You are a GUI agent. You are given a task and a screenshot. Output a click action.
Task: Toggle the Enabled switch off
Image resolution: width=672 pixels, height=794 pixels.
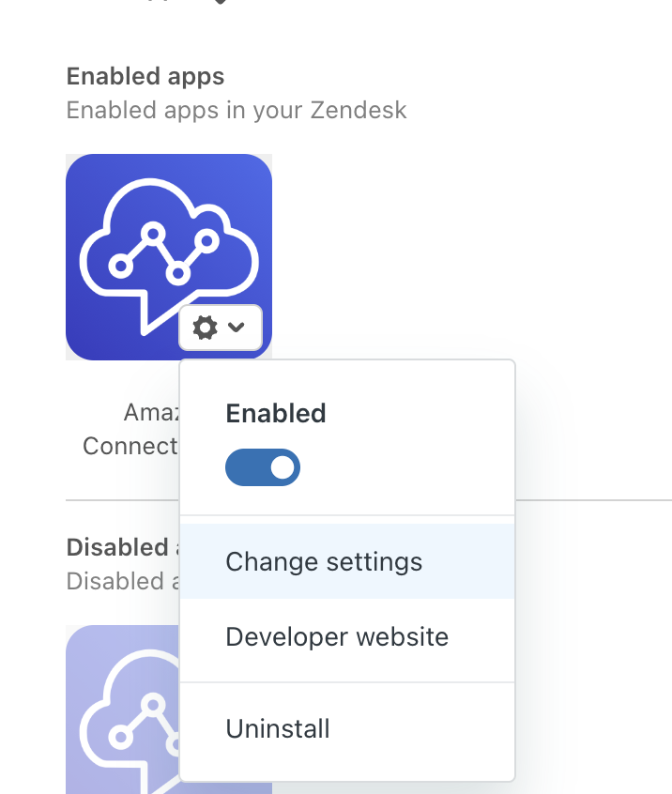pos(263,467)
